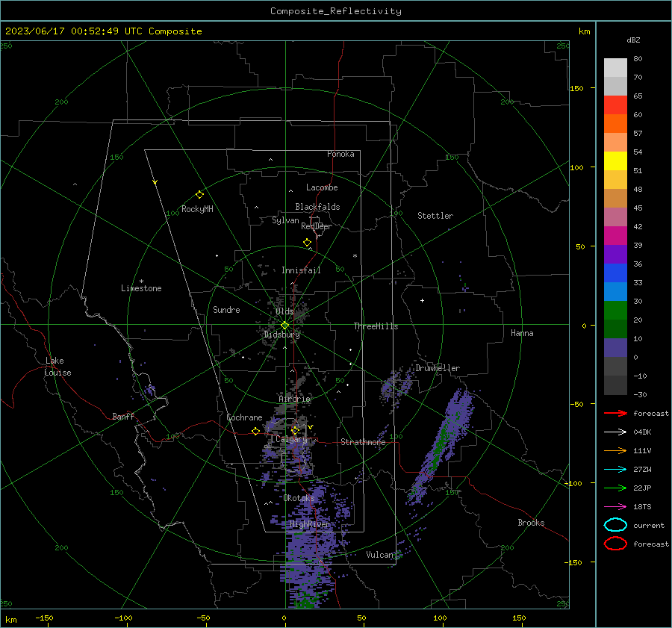
Task: Click the Composite_Reflectivity title text
Action: pyautogui.click(x=336, y=11)
